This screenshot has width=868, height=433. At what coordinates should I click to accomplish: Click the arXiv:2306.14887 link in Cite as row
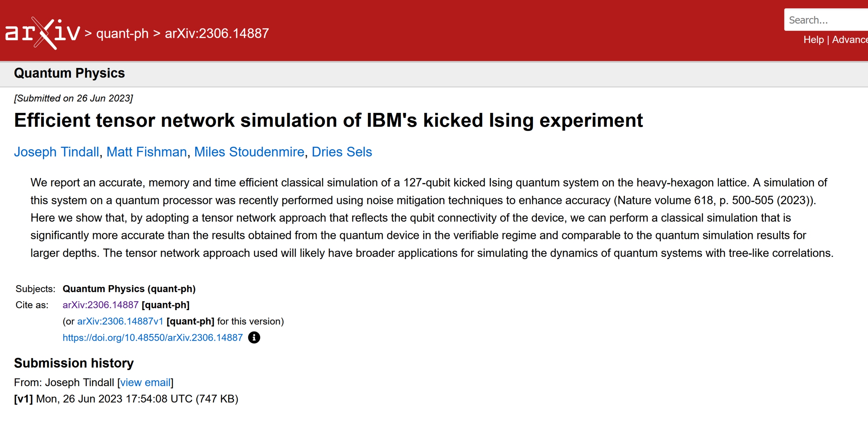pos(100,305)
